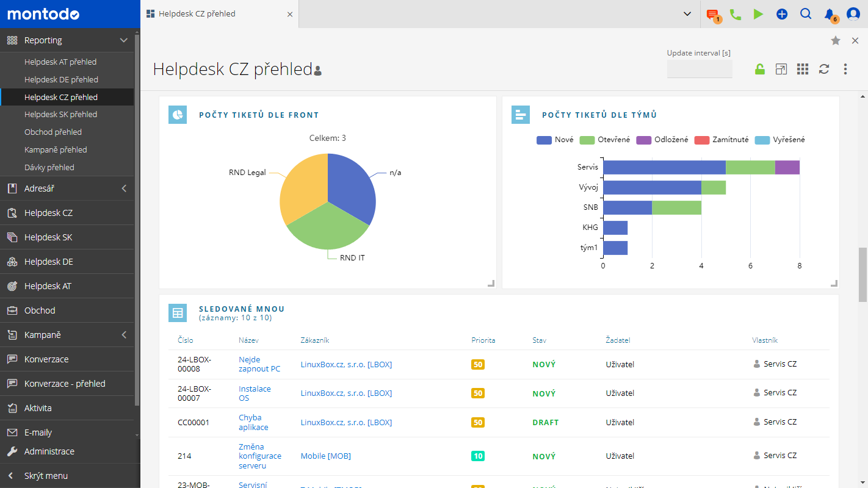The image size is (868, 488).
Task: Open the tab list dropdown chevron
Action: coord(687,14)
